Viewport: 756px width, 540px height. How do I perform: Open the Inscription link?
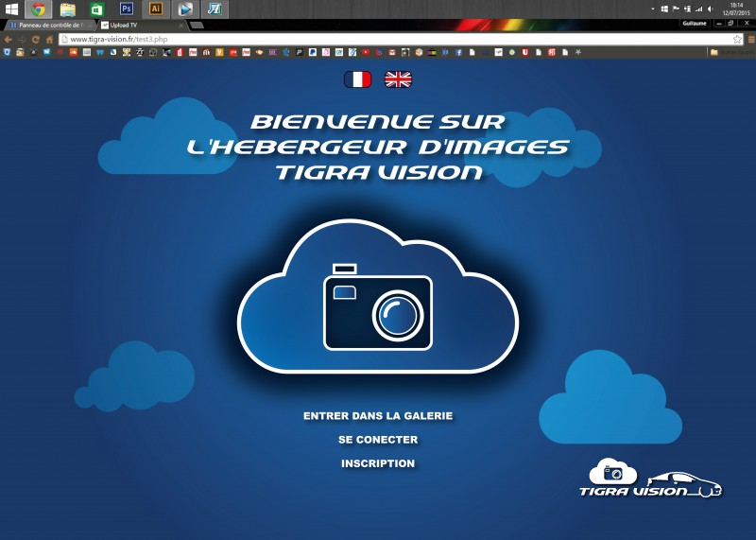(378, 463)
